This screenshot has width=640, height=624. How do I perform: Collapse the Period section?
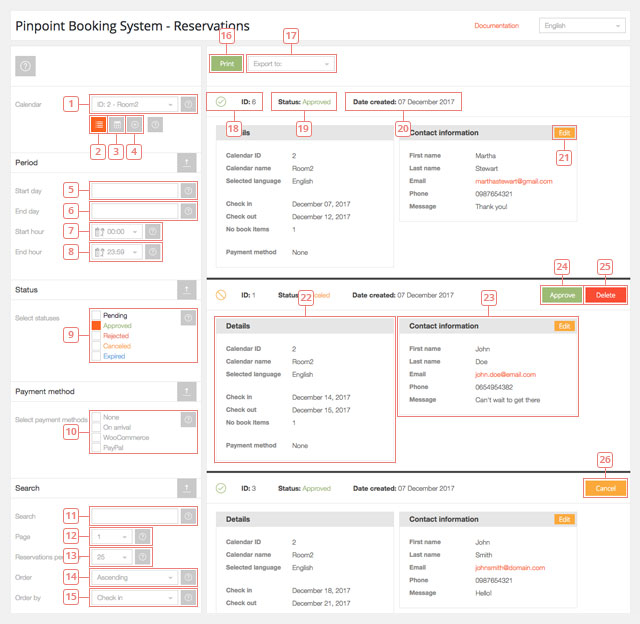[x=187, y=163]
